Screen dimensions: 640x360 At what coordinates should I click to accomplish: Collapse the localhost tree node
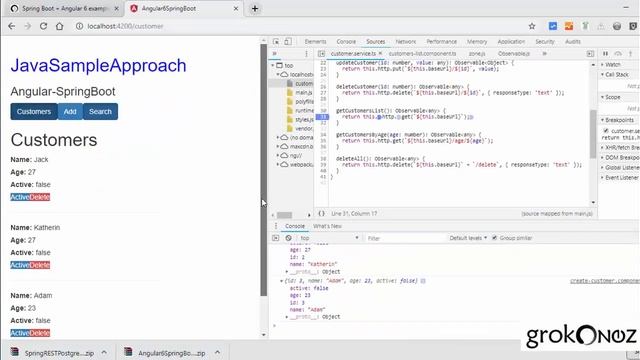278,74
